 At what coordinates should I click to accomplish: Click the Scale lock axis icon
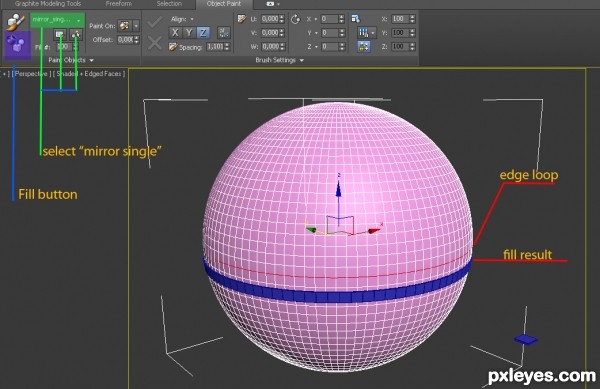[363, 47]
